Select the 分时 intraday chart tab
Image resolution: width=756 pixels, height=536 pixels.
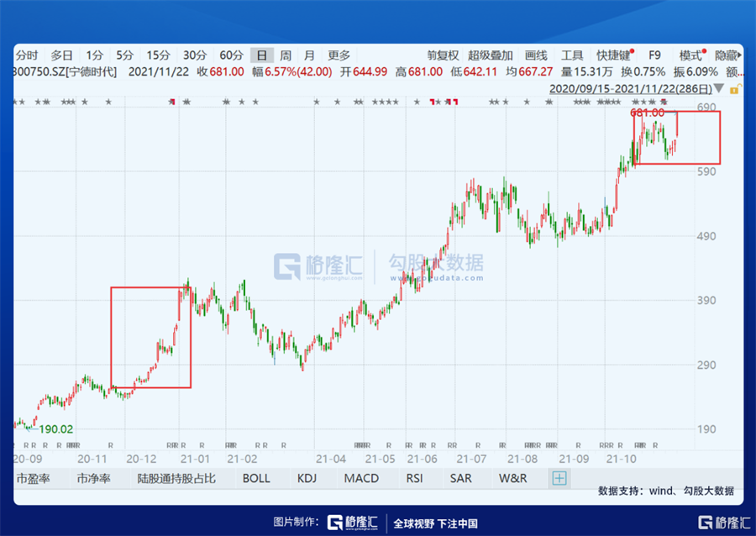point(27,55)
